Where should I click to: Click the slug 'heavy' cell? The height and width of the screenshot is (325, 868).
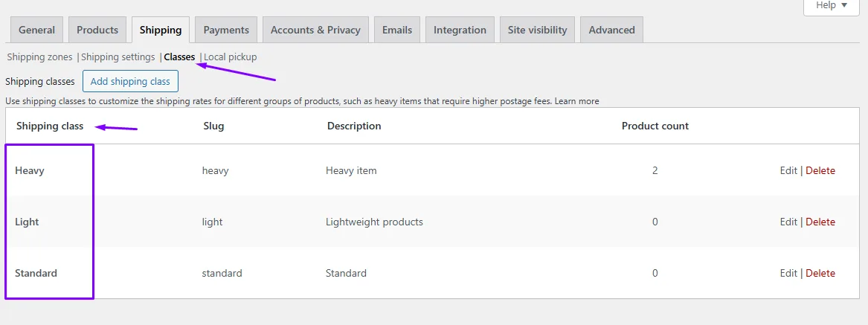pos(216,170)
